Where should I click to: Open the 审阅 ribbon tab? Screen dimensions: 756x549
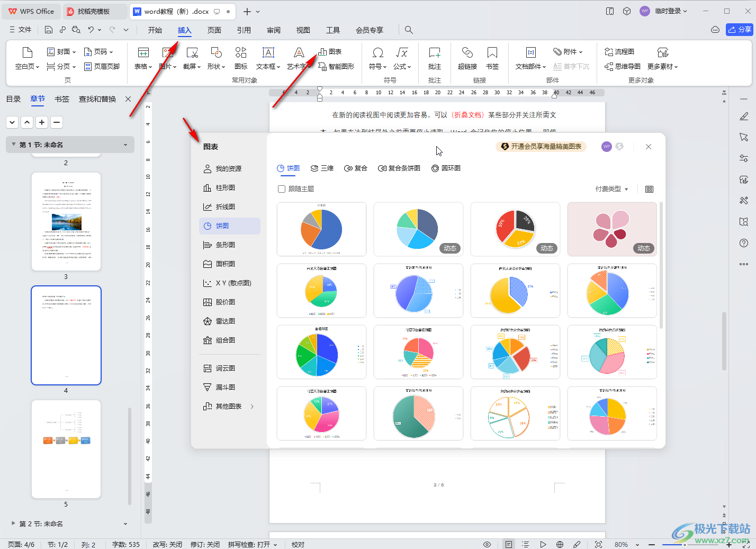(x=274, y=30)
